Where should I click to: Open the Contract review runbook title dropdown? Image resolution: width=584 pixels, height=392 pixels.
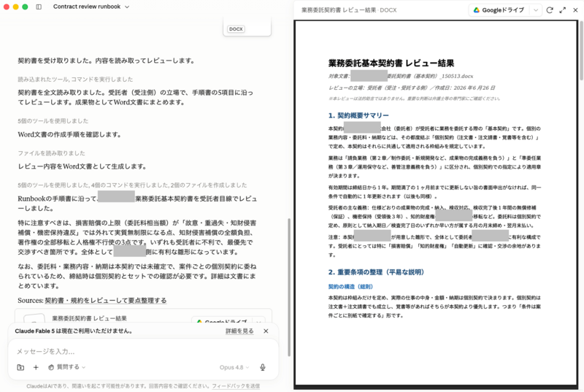coord(91,7)
